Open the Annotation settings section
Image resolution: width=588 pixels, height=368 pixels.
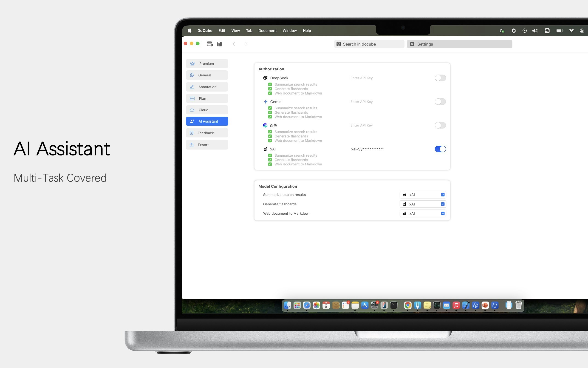(x=207, y=87)
